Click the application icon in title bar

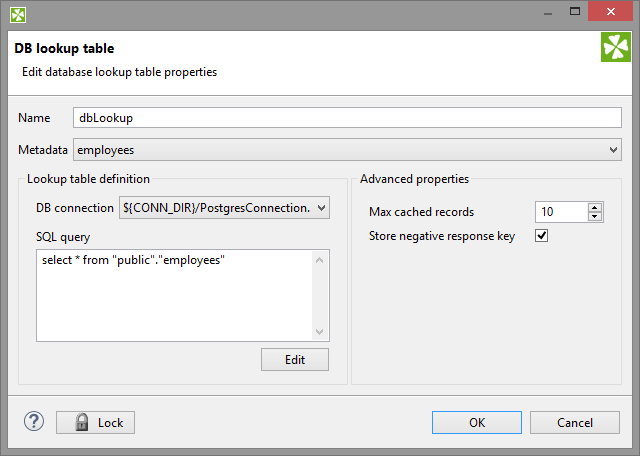tap(18, 14)
